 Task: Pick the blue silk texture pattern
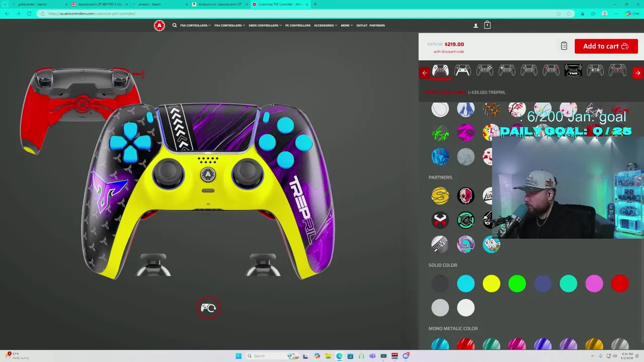click(x=440, y=157)
